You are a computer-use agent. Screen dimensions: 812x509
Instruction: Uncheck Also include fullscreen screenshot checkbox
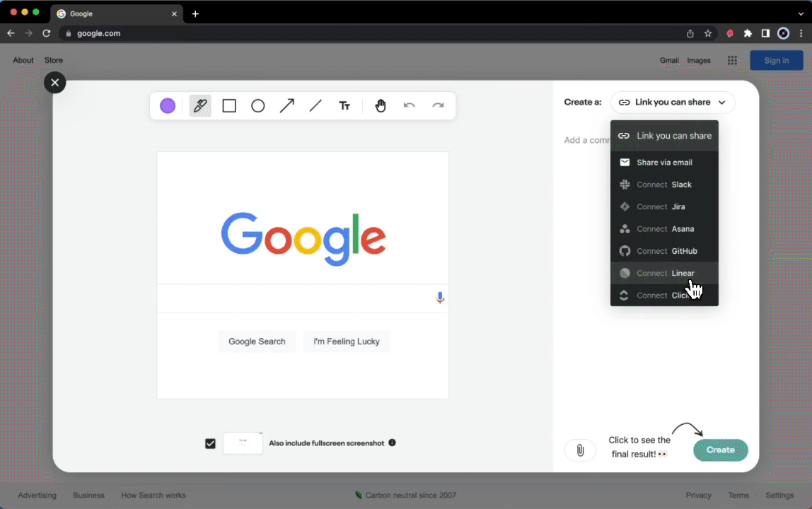210,443
